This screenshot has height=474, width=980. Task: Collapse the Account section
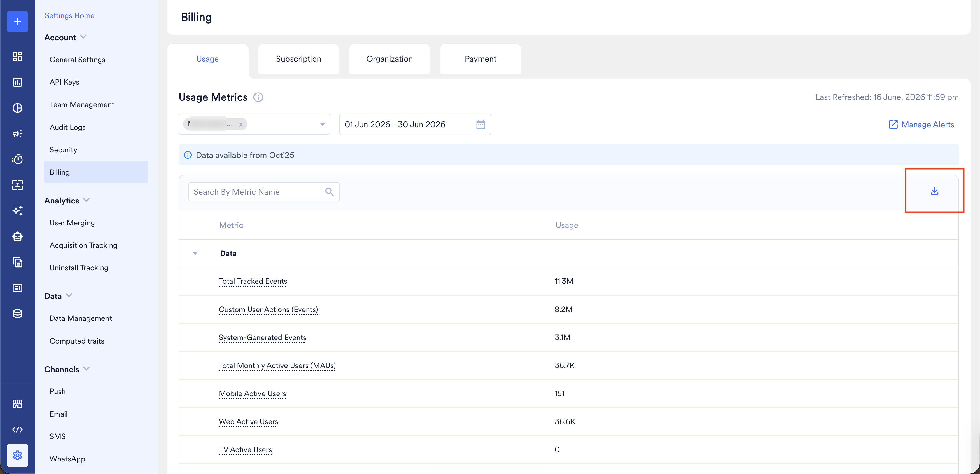(x=84, y=37)
